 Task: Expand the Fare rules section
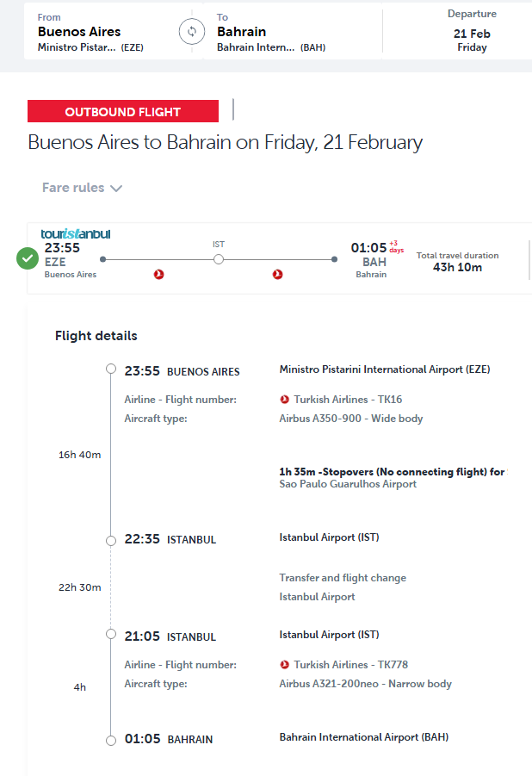pyautogui.click(x=83, y=188)
